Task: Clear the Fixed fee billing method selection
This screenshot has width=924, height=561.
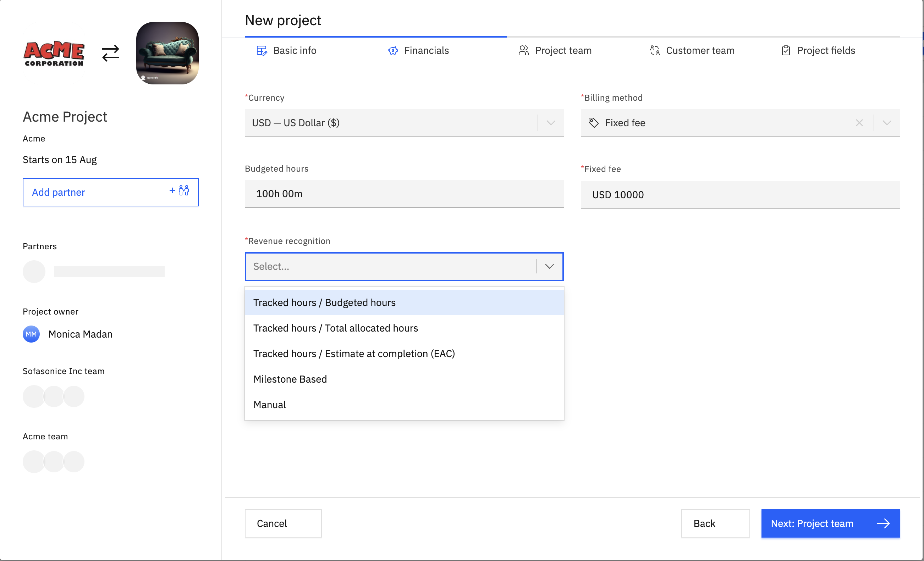Action: point(859,123)
